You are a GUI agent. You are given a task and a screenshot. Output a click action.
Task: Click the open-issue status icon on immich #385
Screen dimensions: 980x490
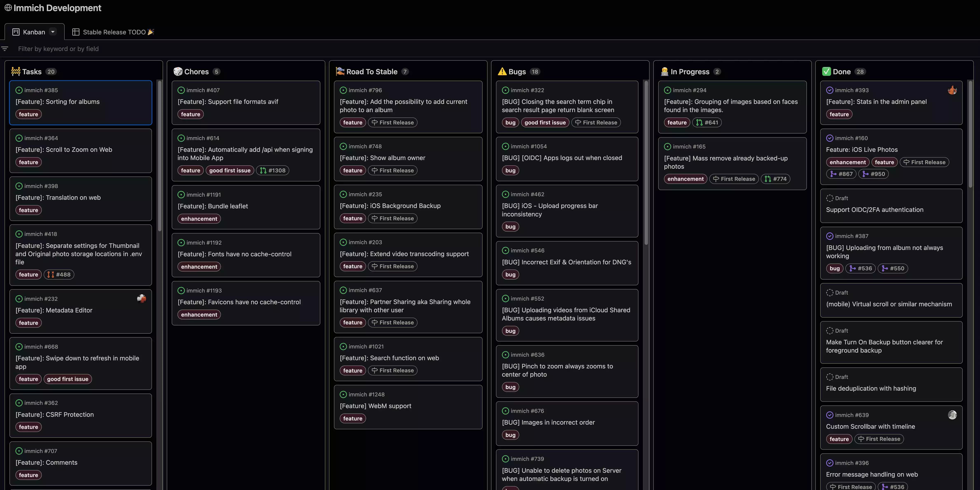click(19, 90)
